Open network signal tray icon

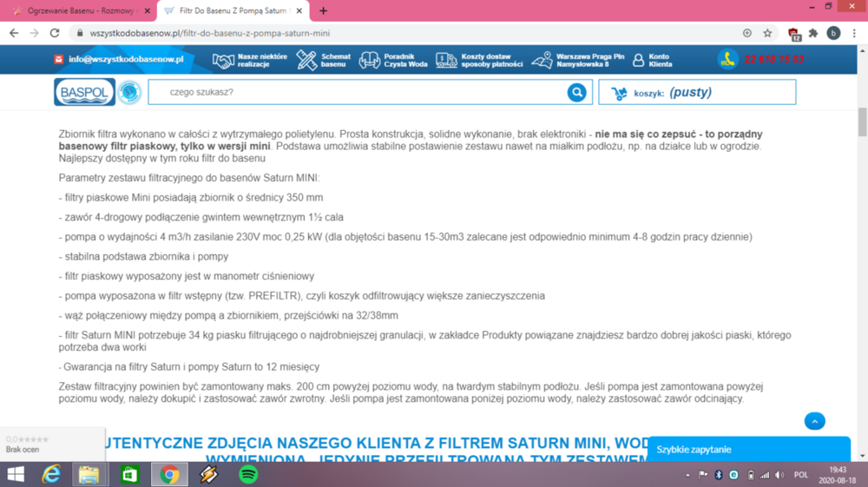click(x=765, y=475)
